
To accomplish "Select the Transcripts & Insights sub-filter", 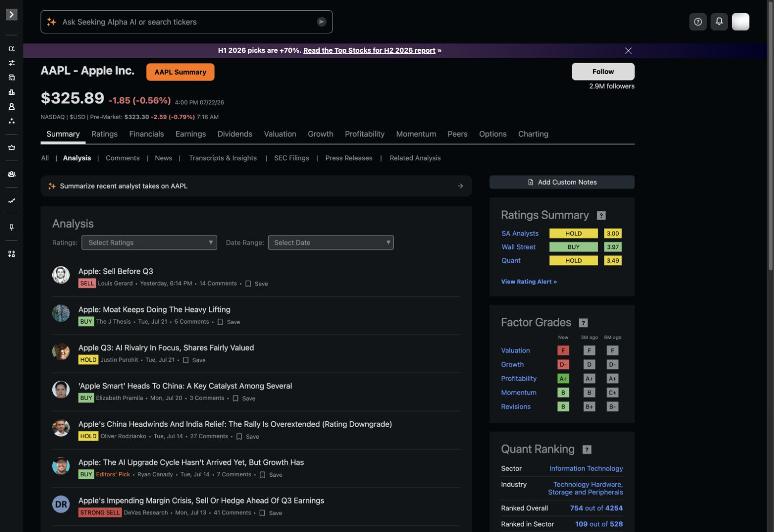I will [x=223, y=158].
